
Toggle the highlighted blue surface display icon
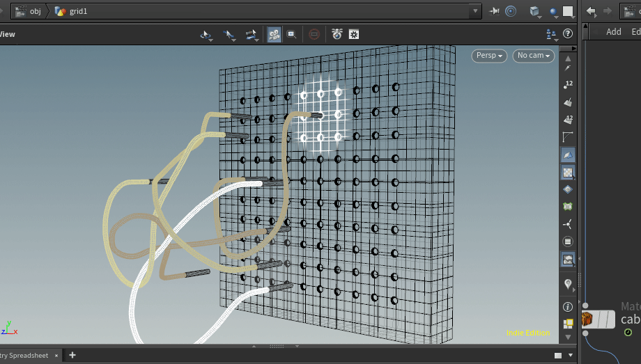coord(568,155)
